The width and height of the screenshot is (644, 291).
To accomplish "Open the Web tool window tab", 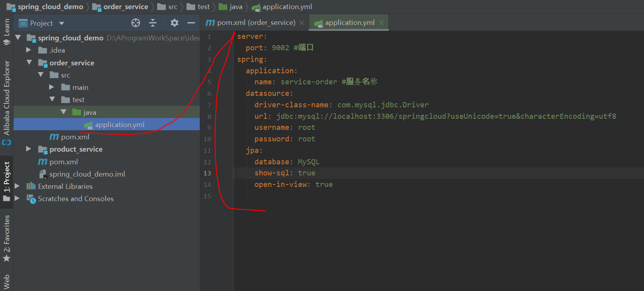I will click(x=6, y=282).
